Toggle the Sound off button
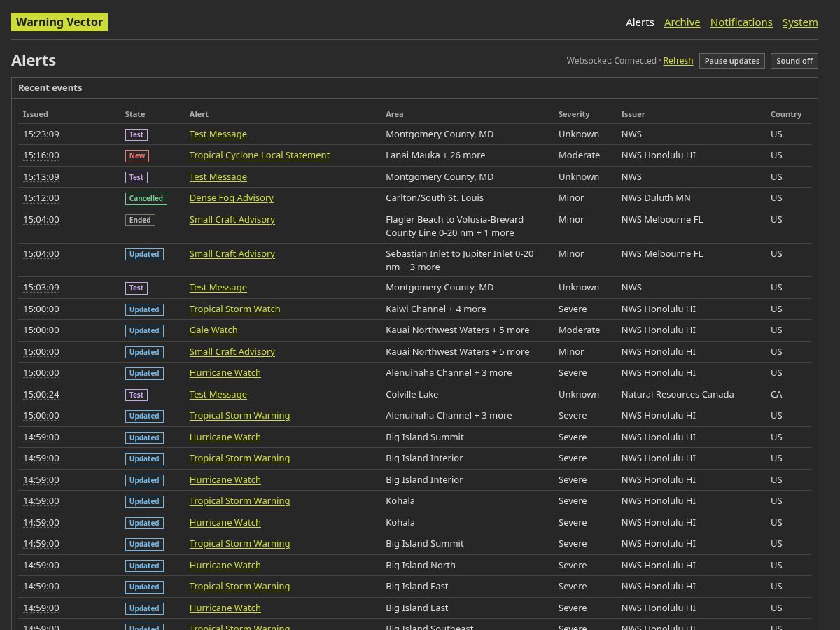This screenshot has height=630, width=840. pyautogui.click(x=794, y=61)
